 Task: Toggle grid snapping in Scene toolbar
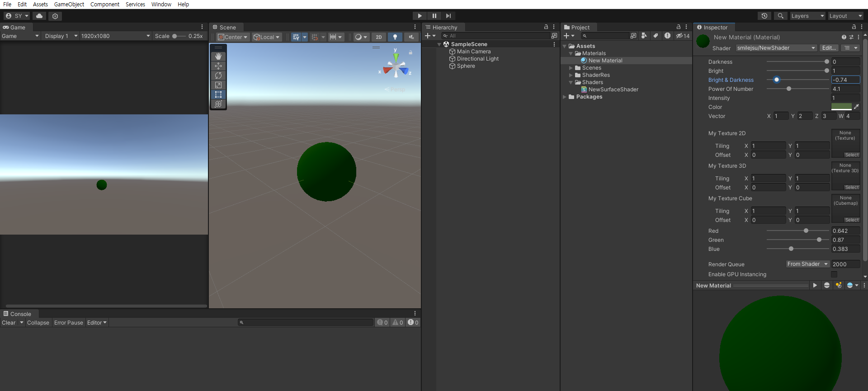(x=315, y=37)
